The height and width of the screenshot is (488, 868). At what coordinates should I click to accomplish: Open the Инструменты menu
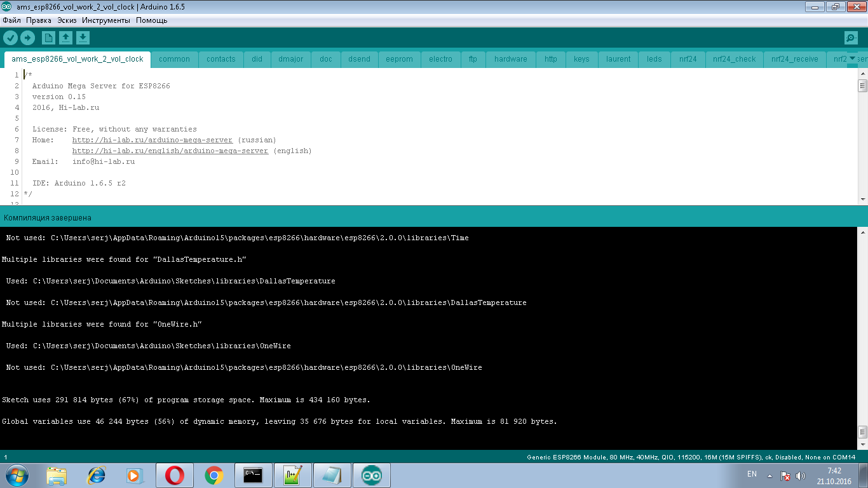106,20
